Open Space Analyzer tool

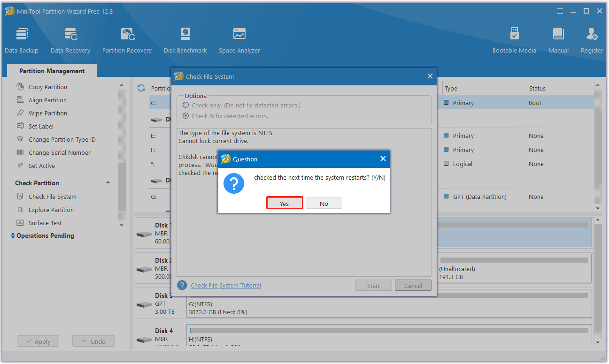239,40
